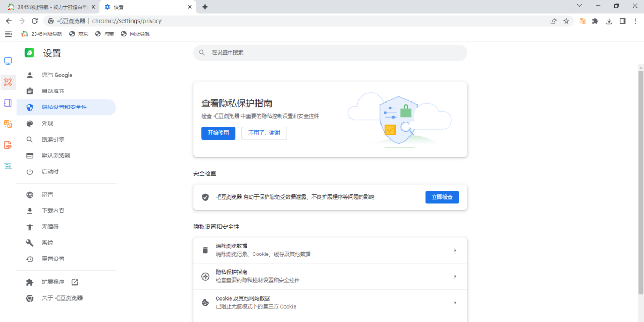Open the browser's three-dot more menu
Image resolution: width=644 pixels, height=322 pixels.
click(636, 20)
